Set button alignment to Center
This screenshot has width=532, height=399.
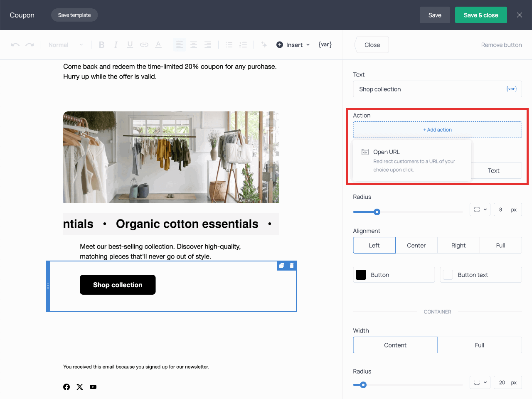(416, 245)
